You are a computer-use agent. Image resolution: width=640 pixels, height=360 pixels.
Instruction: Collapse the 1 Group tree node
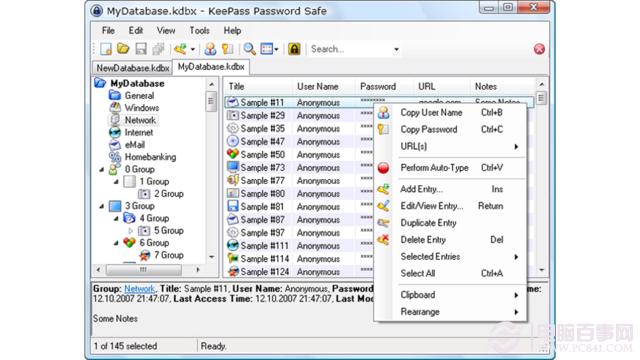[116, 182]
